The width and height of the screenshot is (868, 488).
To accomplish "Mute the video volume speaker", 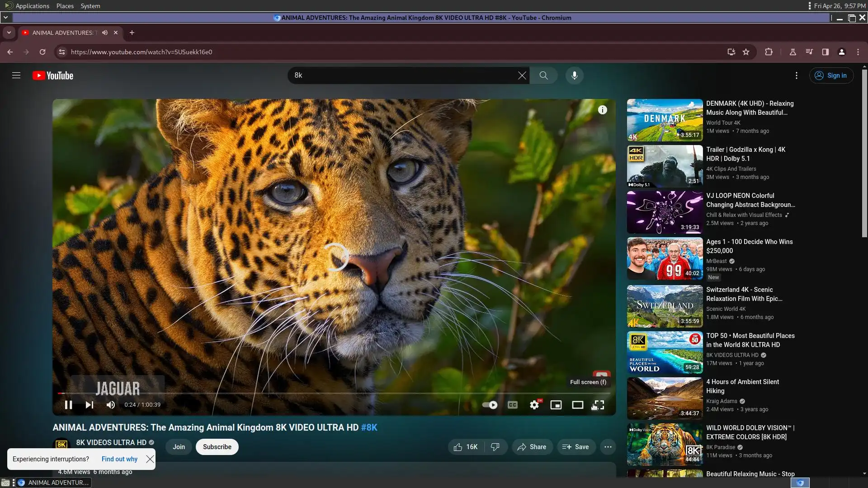I will click(x=111, y=405).
